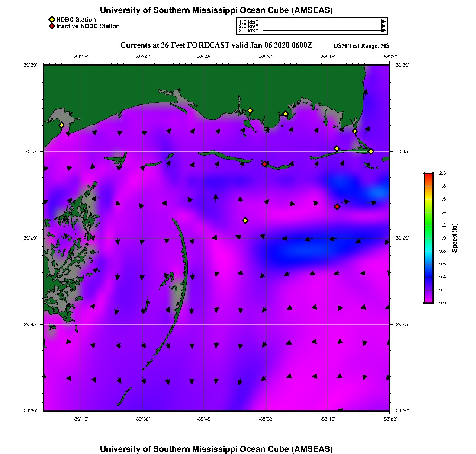
Task: Select the yellow offshore station south of the barrier islands
Action: click(x=246, y=221)
